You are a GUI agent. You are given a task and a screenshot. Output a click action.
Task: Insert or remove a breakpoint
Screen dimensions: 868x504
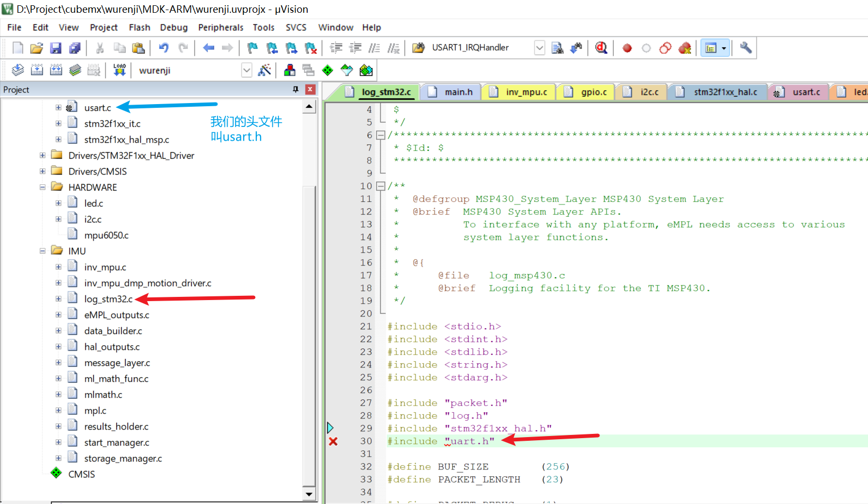tap(627, 48)
